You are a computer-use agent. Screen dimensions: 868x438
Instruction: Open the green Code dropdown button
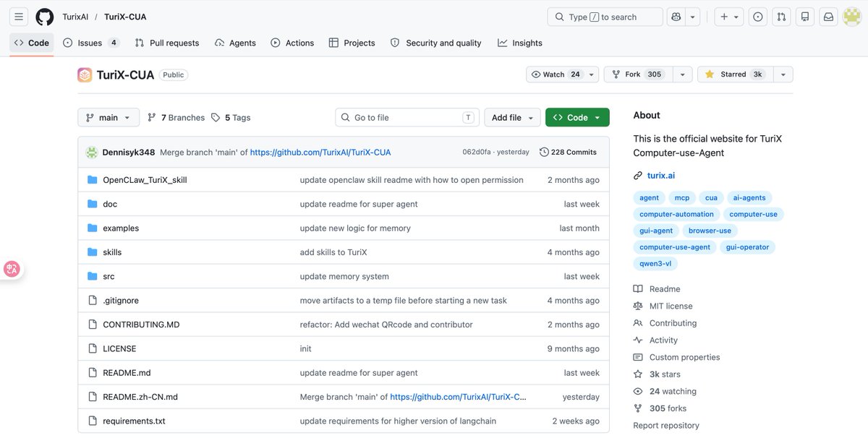(x=577, y=117)
